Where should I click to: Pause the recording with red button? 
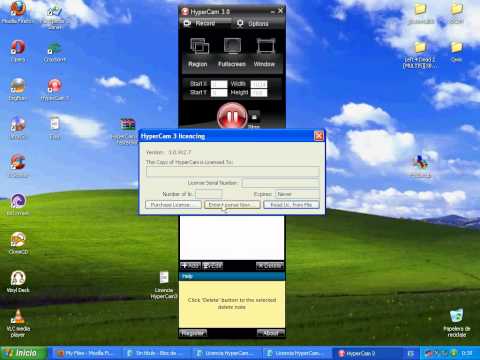click(232, 116)
